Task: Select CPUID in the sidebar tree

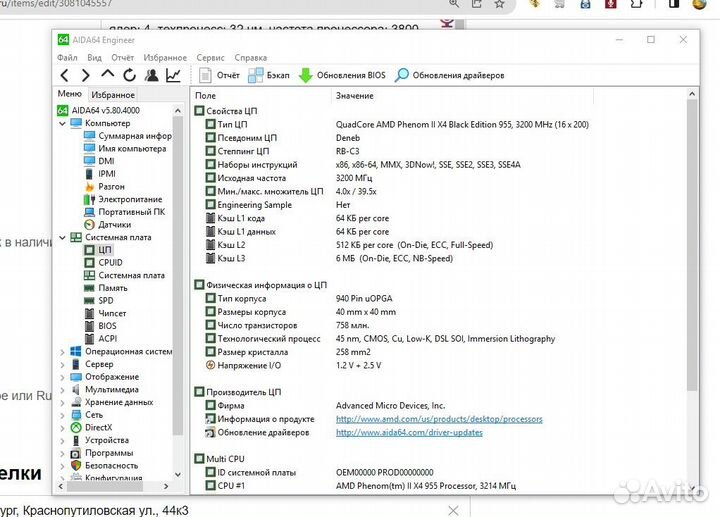Action: (x=111, y=262)
